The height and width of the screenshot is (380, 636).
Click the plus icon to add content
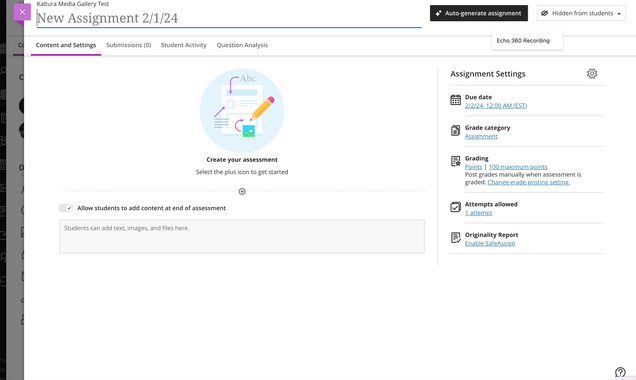point(242,191)
